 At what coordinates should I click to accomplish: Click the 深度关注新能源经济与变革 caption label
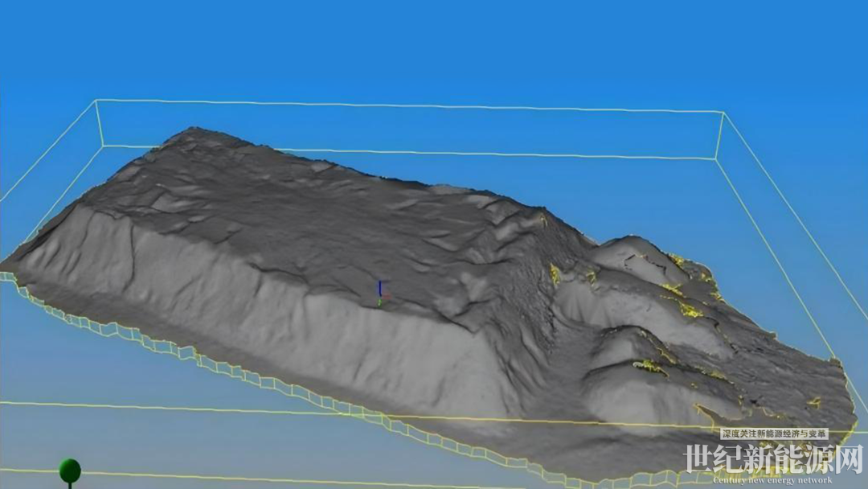774,434
